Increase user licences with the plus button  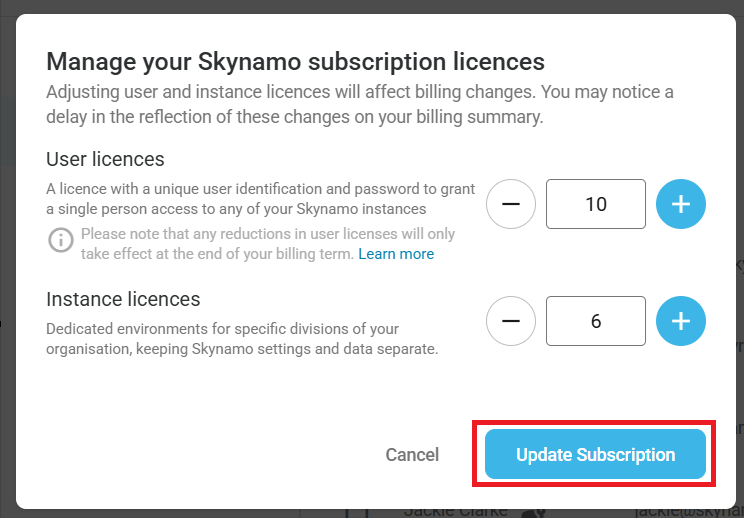681,204
